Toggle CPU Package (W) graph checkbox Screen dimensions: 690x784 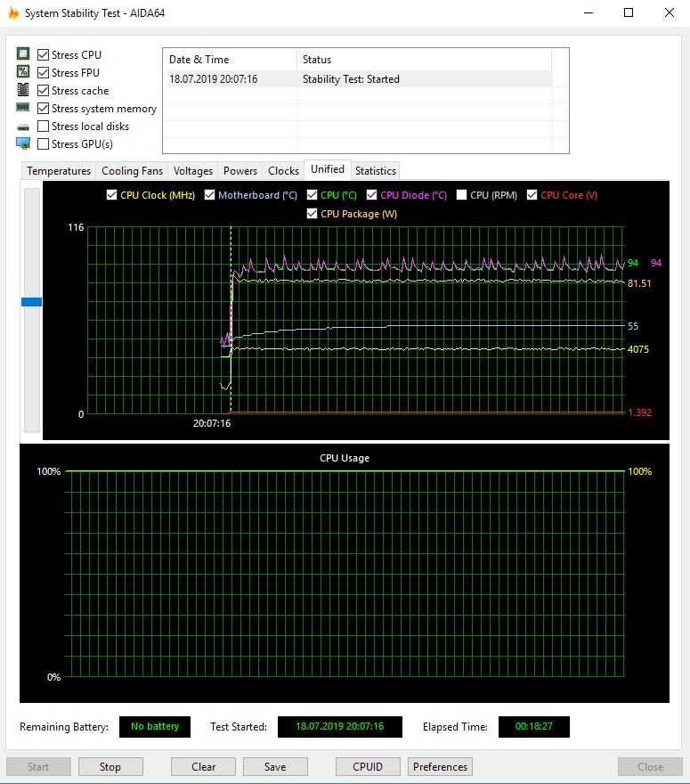pos(313,214)
